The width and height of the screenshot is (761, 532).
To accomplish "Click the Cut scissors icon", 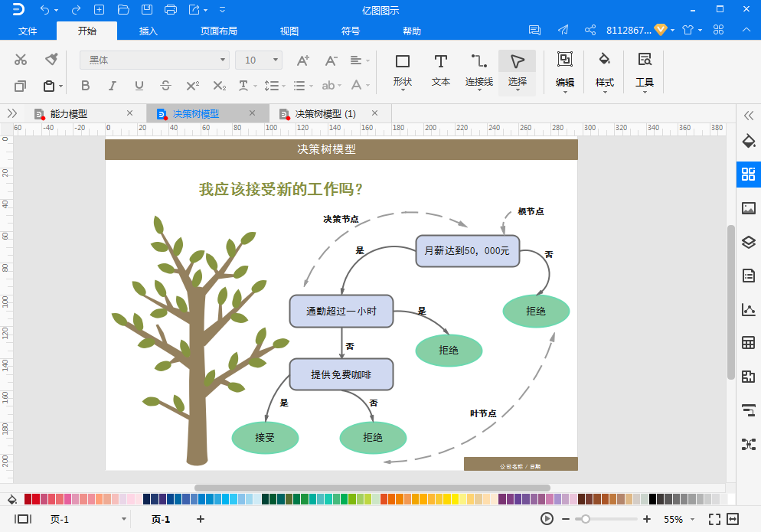I will (x=21, y=60).
